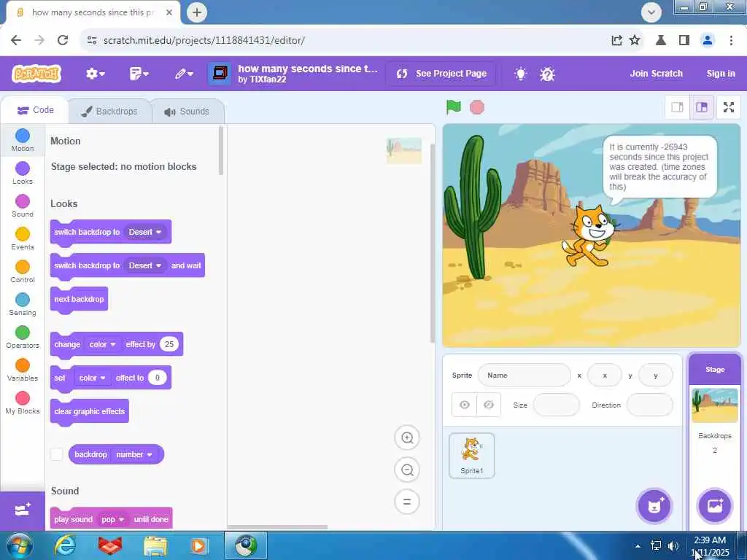Zoom in the code workspace
This screenshot has height=560, width=747.
[x=407, y=437]
